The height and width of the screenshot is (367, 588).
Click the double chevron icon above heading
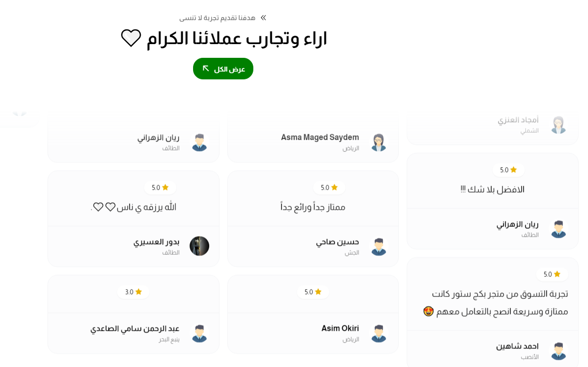tap(263, 18)
